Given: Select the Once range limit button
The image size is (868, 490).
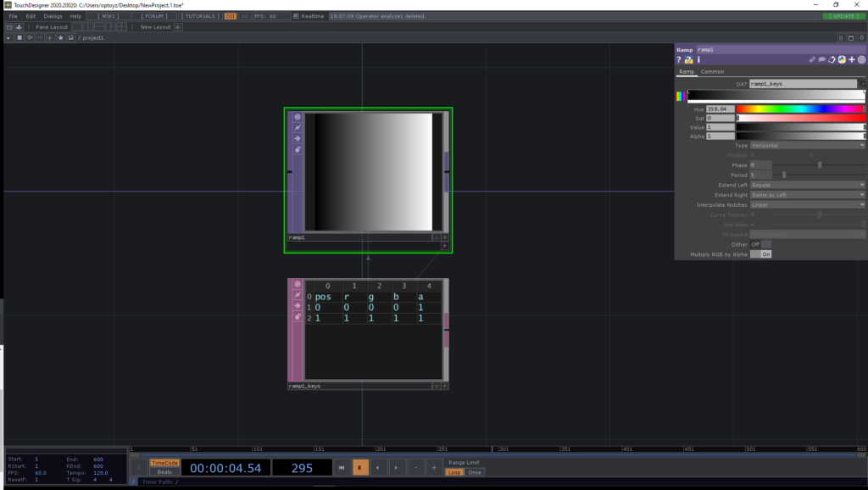Looking at the screenshot, I should [x=475, y=472].
